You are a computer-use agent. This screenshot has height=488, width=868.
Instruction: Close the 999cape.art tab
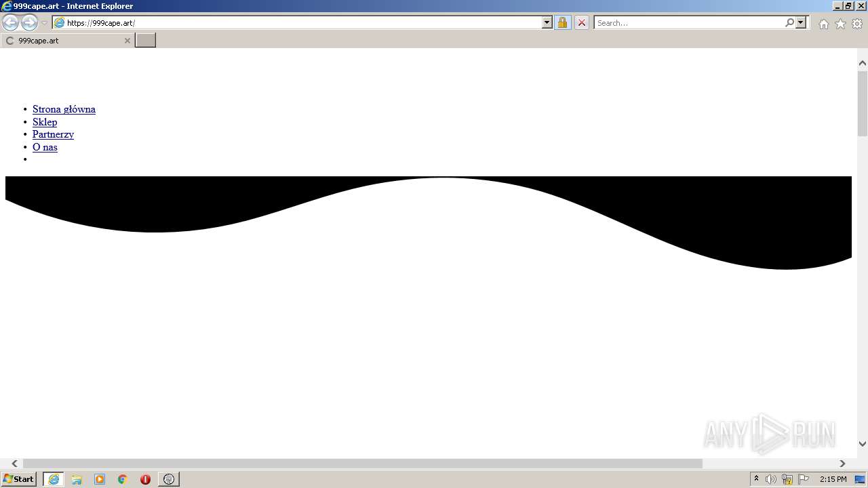pos(127,41)
